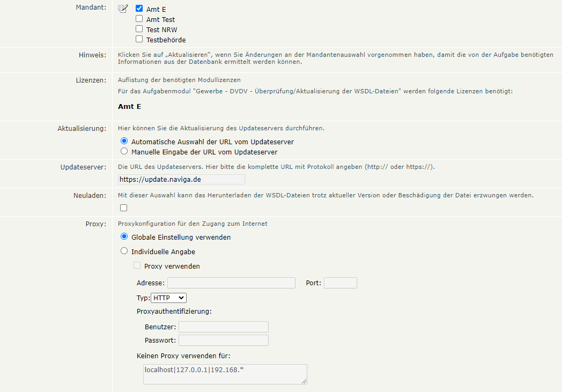
Task: Click the Benutzer text field
Action: [223, 327]
